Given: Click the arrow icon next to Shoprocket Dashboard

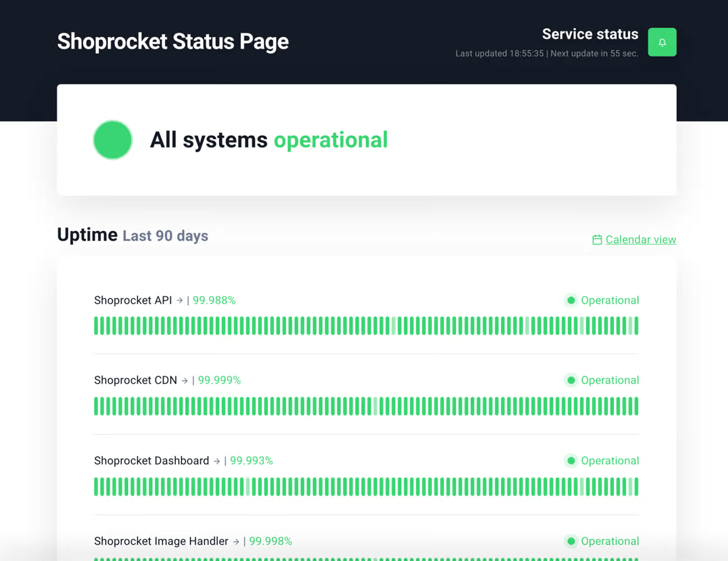Looking at the screenshot, I should [217, 462].
